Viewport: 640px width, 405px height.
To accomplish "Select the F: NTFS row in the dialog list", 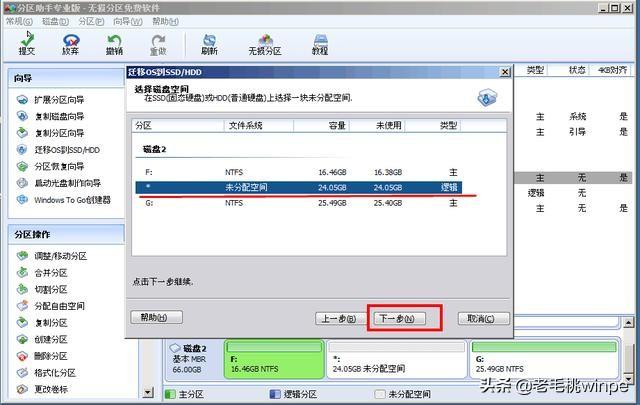I will coord(299,172).
